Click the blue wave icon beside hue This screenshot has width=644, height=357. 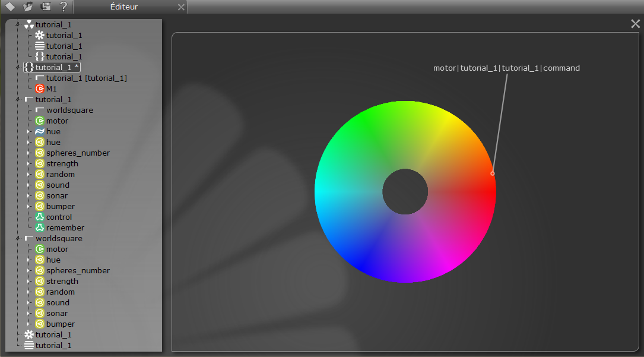pos(40,131)
